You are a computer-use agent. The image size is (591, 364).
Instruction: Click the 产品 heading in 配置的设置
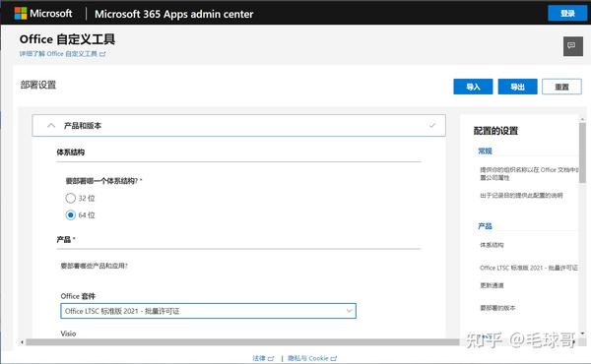pyautogui.click(x=485, y=226)
